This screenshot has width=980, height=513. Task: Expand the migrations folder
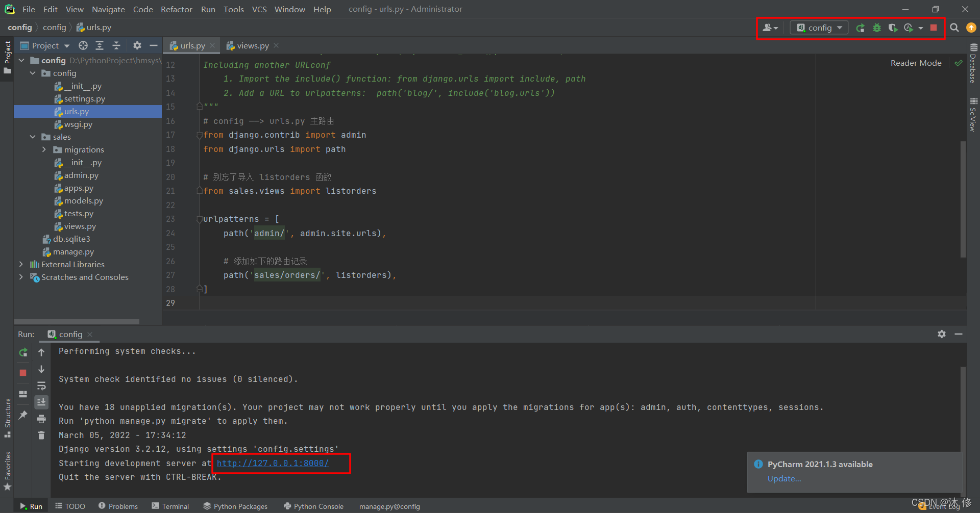pyautogui.click(x=44, y=149)
